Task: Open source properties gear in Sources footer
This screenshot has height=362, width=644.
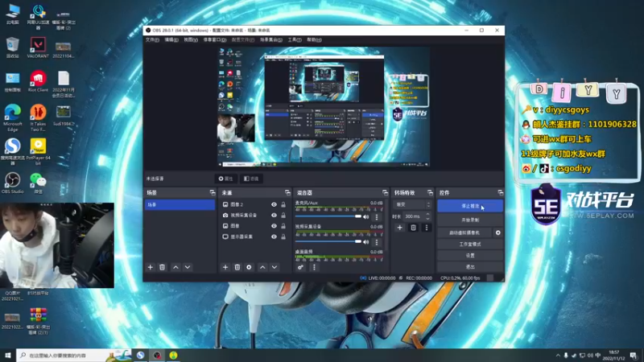Action: pos(249,267)
